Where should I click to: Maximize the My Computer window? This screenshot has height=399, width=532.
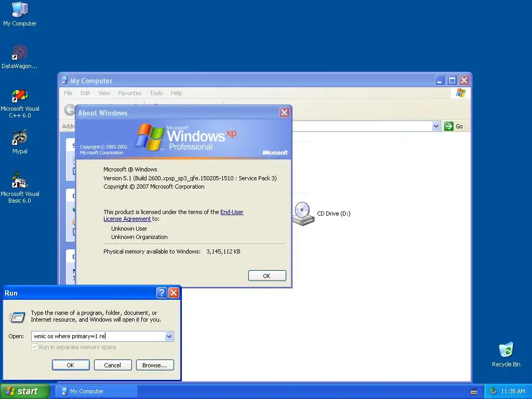coord(452,81)
